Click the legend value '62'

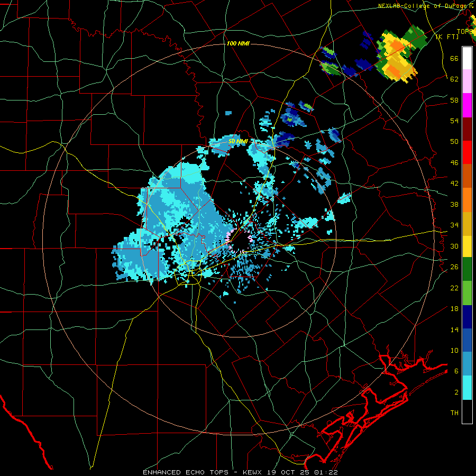point(454,79)
